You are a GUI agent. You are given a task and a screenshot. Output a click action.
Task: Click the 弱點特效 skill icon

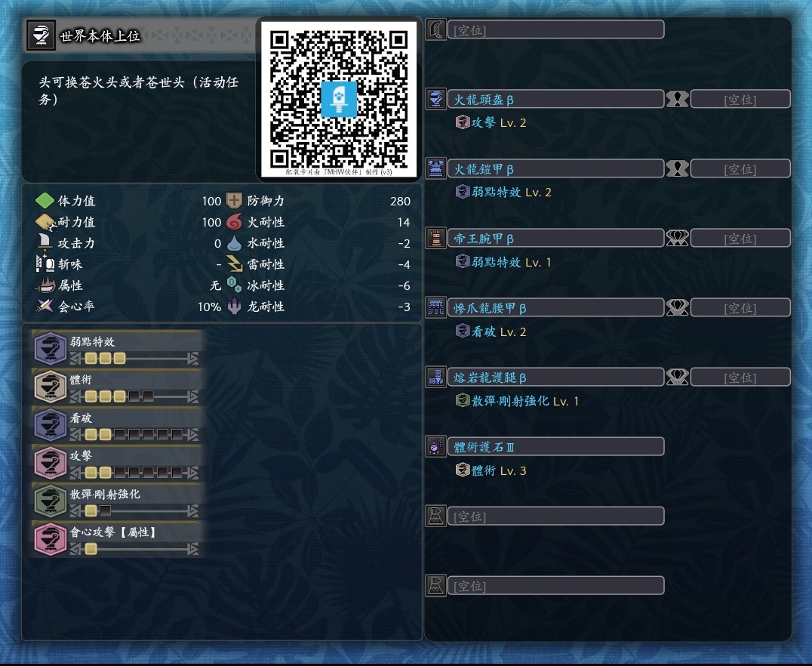(51, 349)
